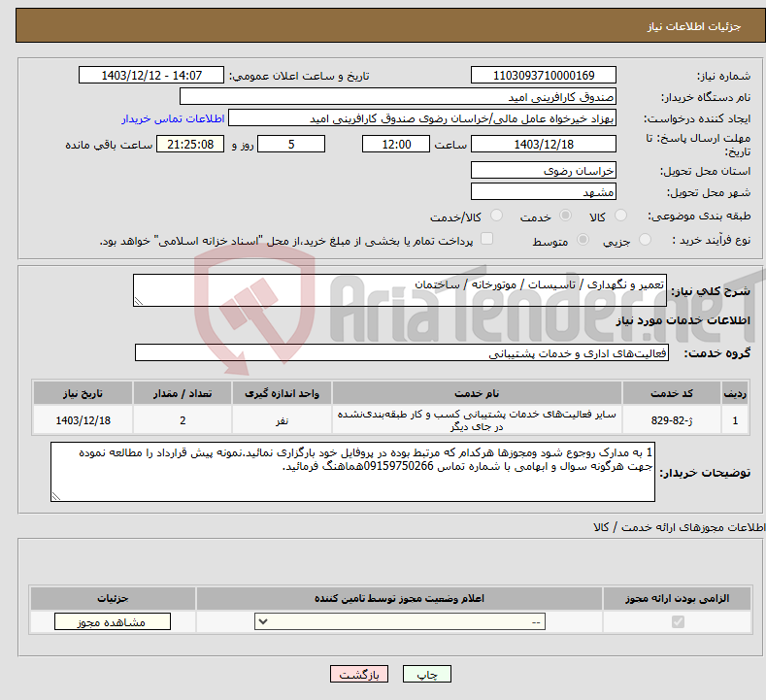The height and width of the screenshot is (700, 766).
Task: Click the تعداد / مقدار column header
Action: [x=183, y=393]
